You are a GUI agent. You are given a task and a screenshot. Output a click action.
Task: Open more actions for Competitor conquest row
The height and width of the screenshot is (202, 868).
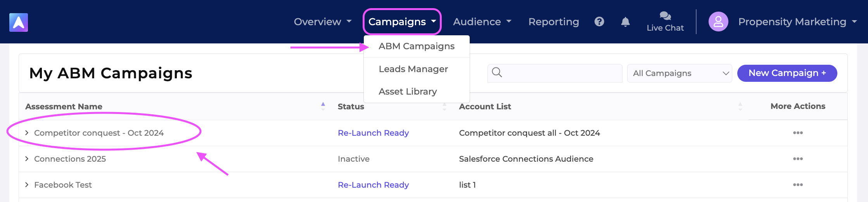point(798,133)
